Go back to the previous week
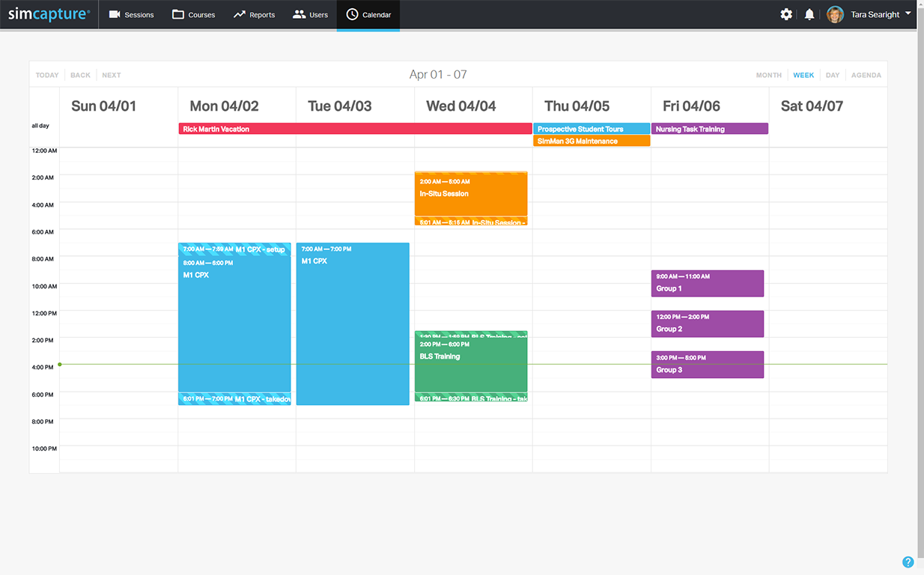Viewport: 924px width, 575px height. pyautogui.click(x=80, y=75)
